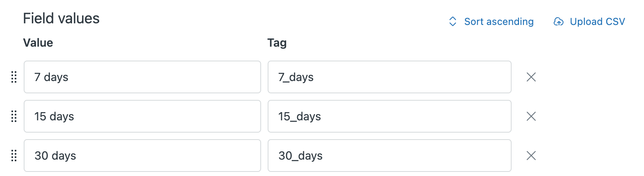The width and height of the screenshot is (644, 176).
Task: Edit the 7_days Tag field
Action: point(389,77)
